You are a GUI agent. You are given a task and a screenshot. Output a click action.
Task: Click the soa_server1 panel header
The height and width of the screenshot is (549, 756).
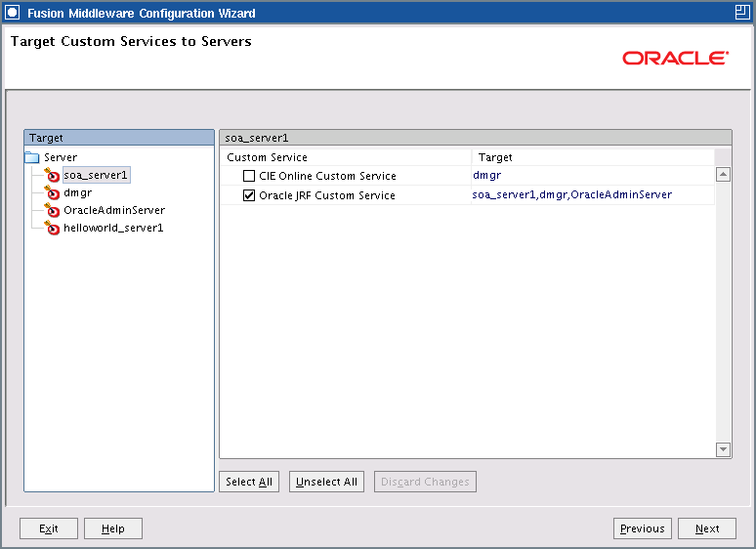tap(476, 138)
